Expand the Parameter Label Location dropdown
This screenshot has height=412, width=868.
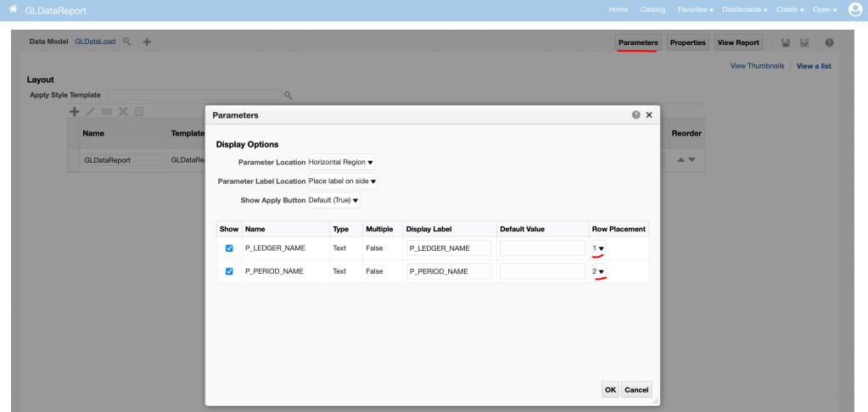343,181
